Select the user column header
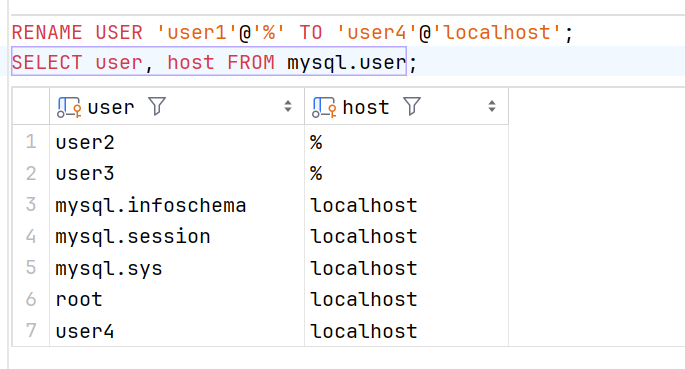The height and width of the screenshot is (369, 685). click(177, 106)
